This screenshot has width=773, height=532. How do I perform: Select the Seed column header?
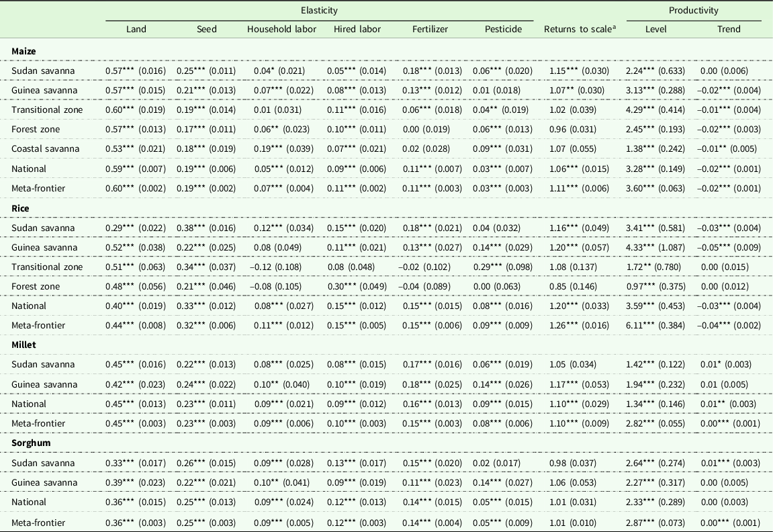coord(206,29)
